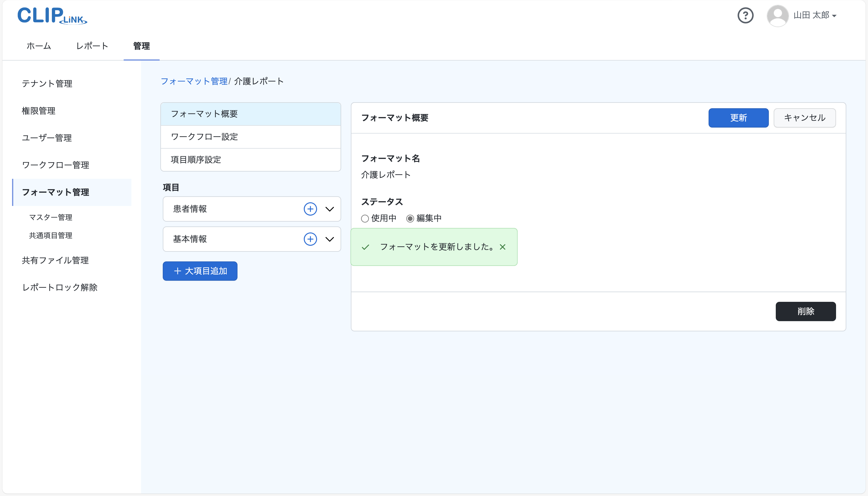Open マスター管理 in the sidebar
Viewport: 868px width, 496px height.
(50, 217)
